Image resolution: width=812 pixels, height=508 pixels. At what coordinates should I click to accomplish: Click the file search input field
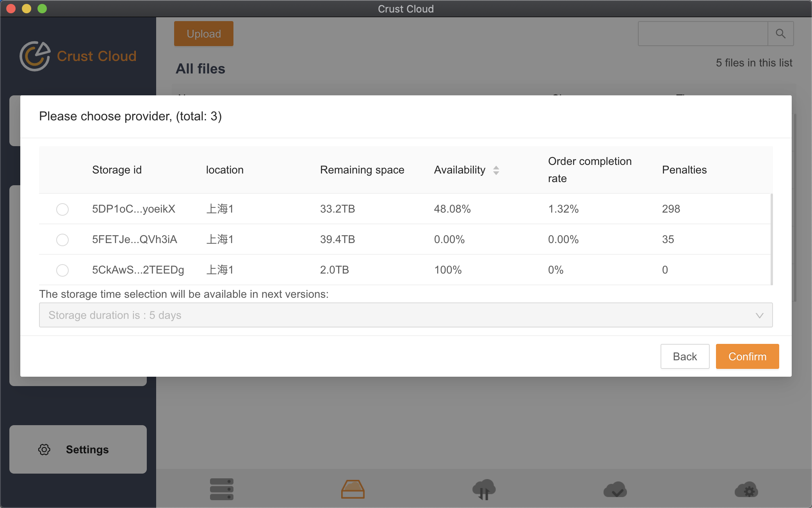(x=703, y=34)
